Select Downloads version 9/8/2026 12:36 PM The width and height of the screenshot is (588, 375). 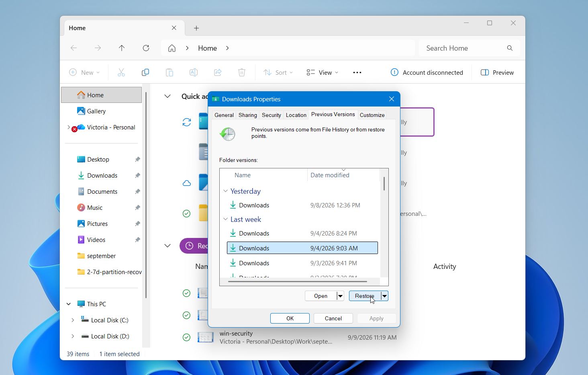[302, 205]
